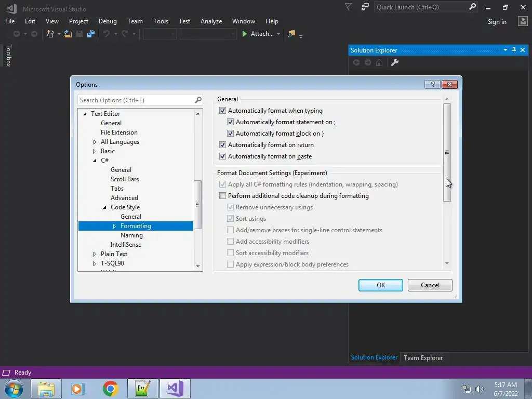Click Solution Explorer's Forward arrow icon
This screenshot has width=532, height=399.
point(368,62)
